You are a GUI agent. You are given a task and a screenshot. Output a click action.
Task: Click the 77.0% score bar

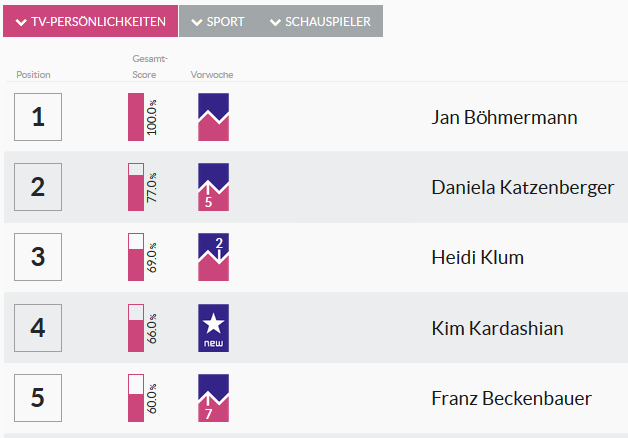pos(136,187)
